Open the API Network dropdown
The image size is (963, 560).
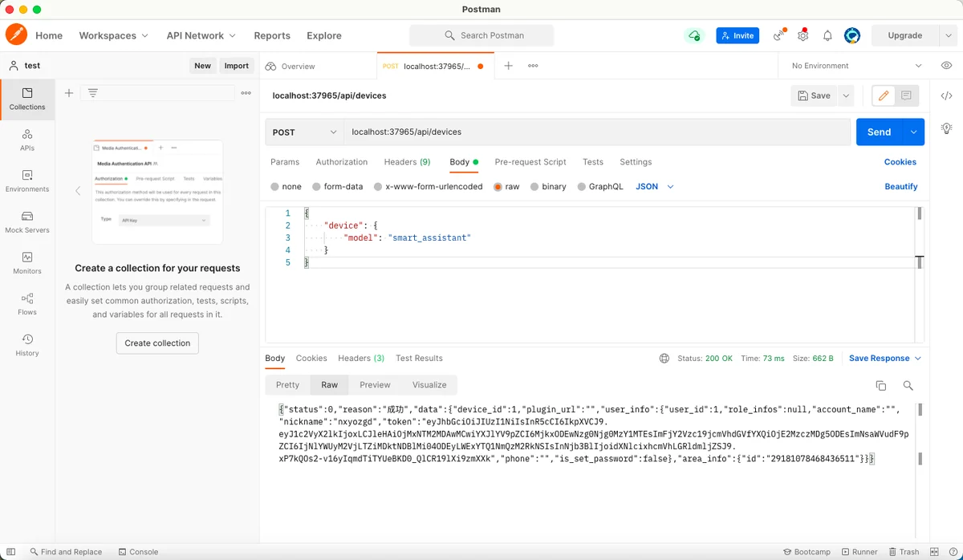[x=201, y=35]
